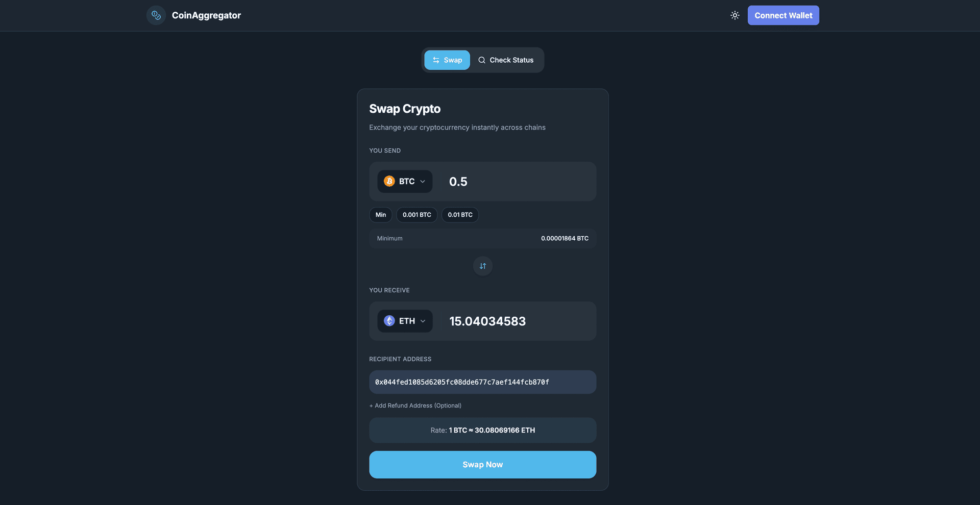Reverse send and receive currencies icon
980x505 pixels.
tap(483, 266)
